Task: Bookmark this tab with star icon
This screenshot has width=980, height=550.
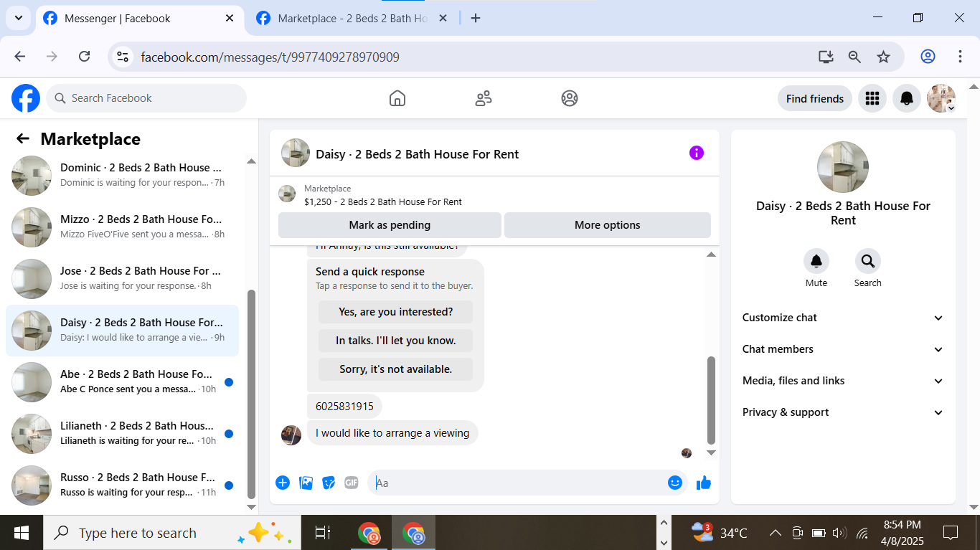Action: (883, 57)
